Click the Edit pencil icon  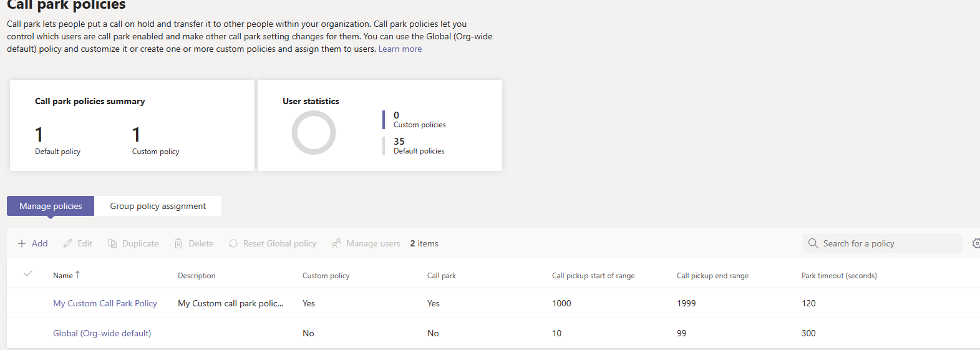(x=68, y=243)
